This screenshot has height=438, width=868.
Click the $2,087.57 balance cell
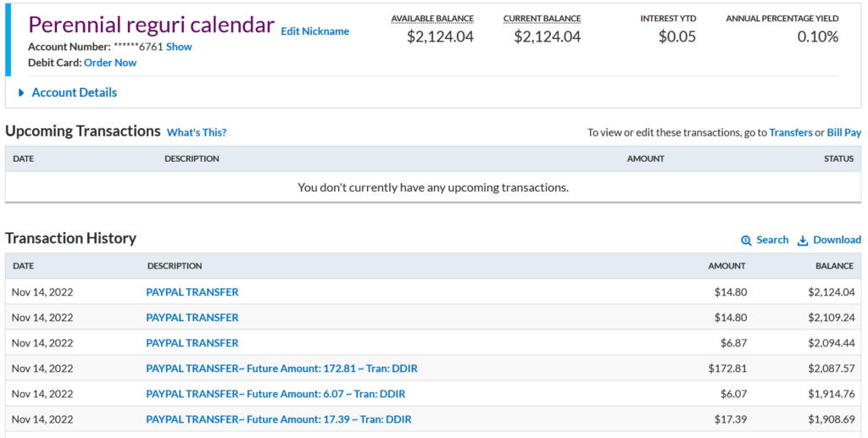tap(832, 369)
